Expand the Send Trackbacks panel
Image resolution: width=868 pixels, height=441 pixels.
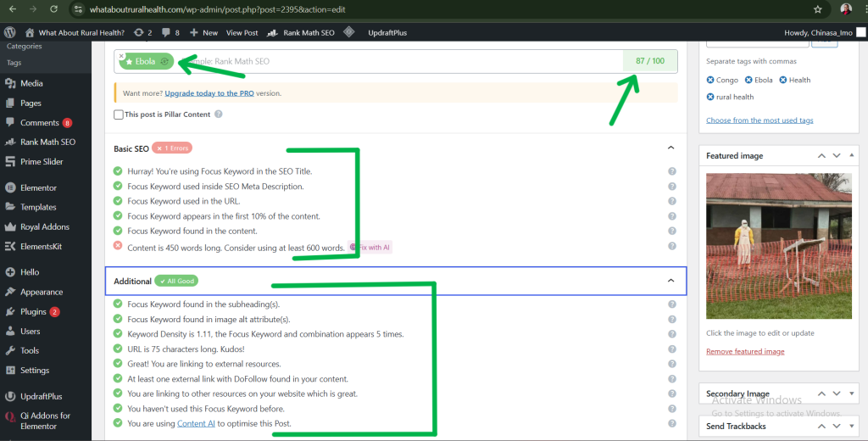click(x=851, y=426)
